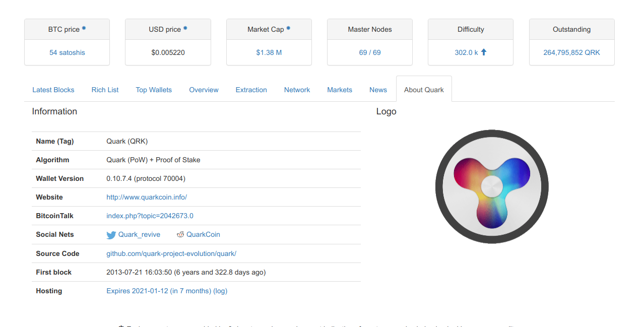Select the Top Wallets tab
The image size is (644, 327).
click(x=154, y=90)
